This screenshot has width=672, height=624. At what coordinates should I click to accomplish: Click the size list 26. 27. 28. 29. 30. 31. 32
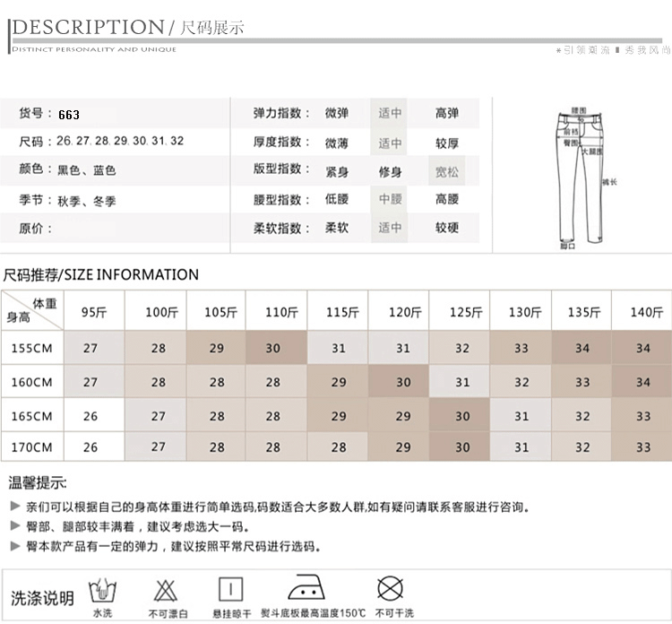(x=120, y=141)
